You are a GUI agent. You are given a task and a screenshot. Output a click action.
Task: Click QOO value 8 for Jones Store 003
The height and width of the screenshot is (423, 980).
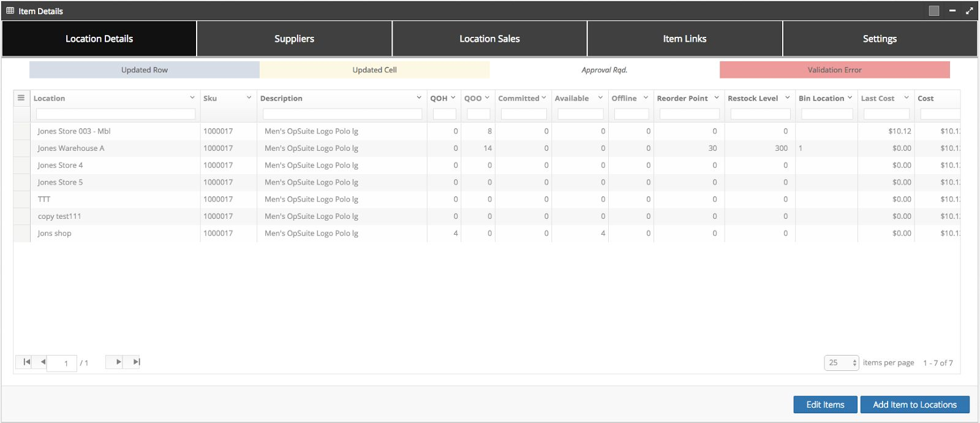(x=489, y=131)
